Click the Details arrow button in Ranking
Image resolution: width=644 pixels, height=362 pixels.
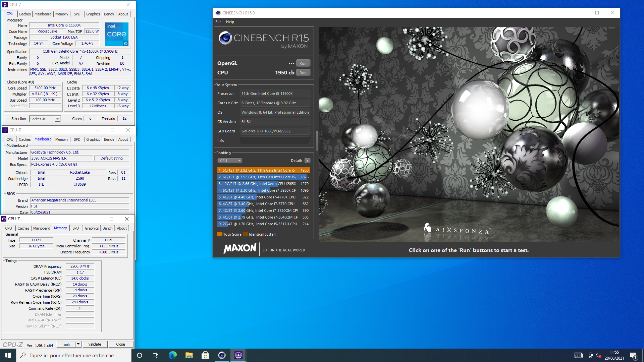[307, 161]
